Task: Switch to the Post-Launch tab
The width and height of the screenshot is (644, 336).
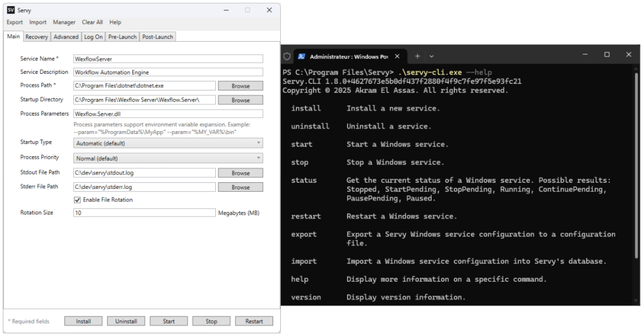Action: [157, 36]
